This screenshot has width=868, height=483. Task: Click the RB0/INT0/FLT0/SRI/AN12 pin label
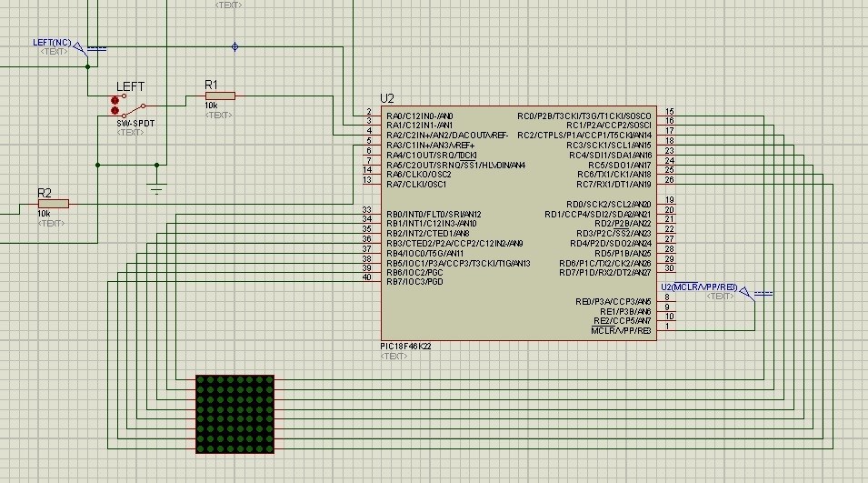[x=434, y=214]
